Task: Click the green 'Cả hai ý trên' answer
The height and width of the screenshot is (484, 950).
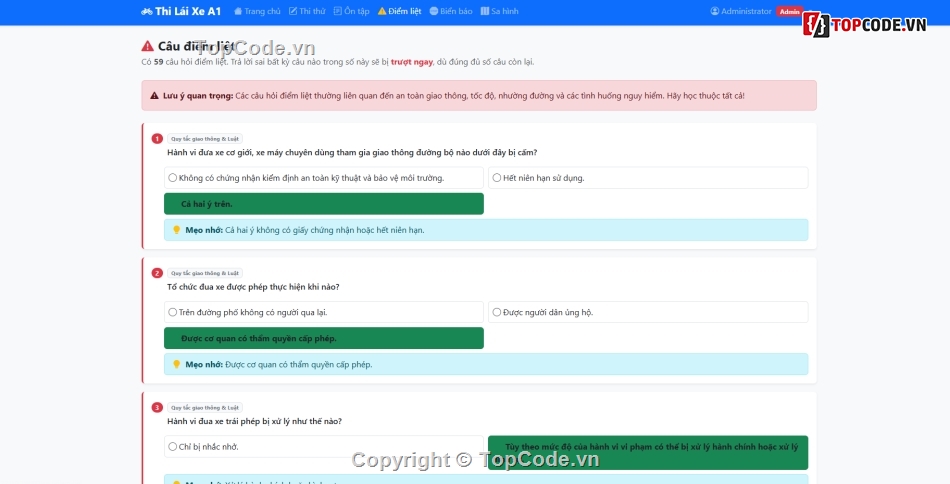Action: pos(323,204)
